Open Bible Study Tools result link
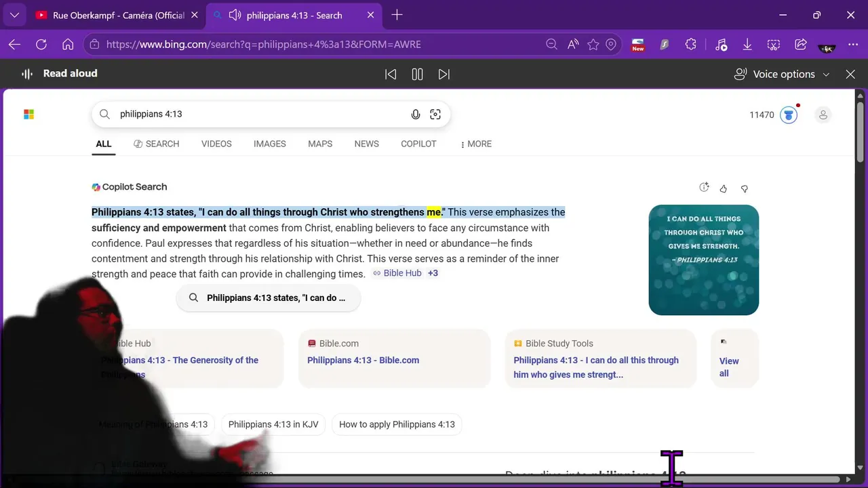Screen dimensions: 868x488 (596, 367)
